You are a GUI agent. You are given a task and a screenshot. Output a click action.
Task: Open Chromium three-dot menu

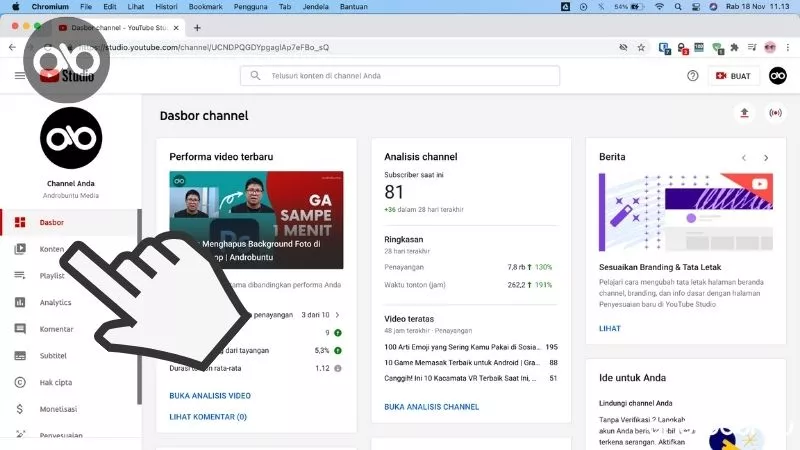pyautogui.click(x=788, y=47)
